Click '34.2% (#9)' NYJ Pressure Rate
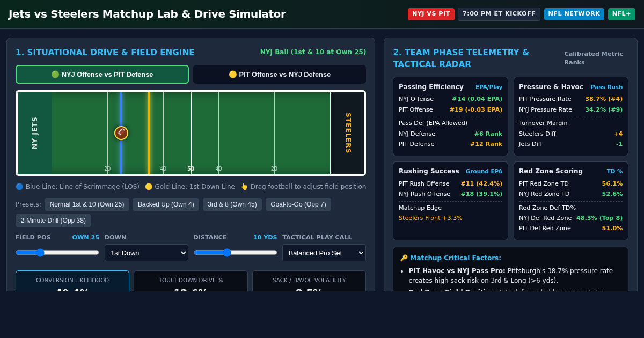 [x=604, y=110]
